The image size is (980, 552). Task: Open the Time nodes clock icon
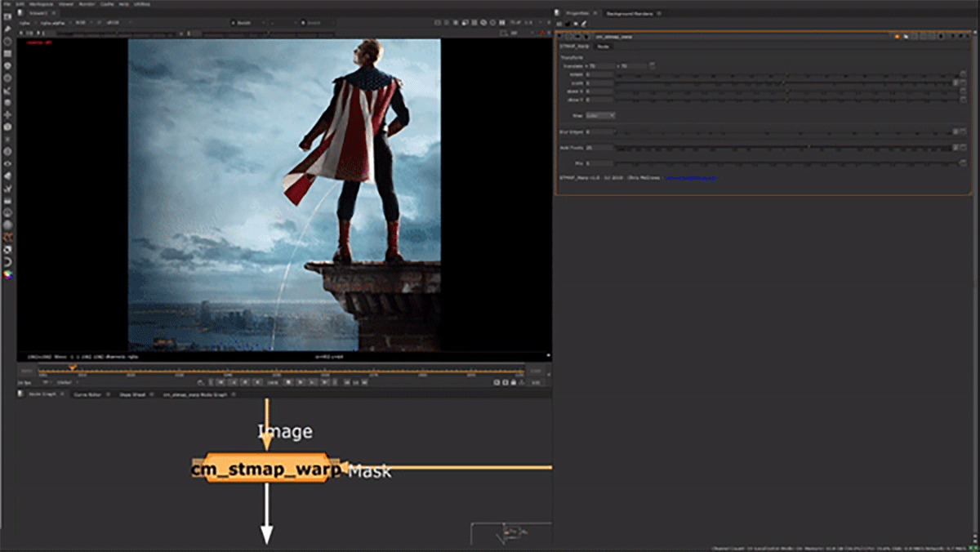point(8,41)
